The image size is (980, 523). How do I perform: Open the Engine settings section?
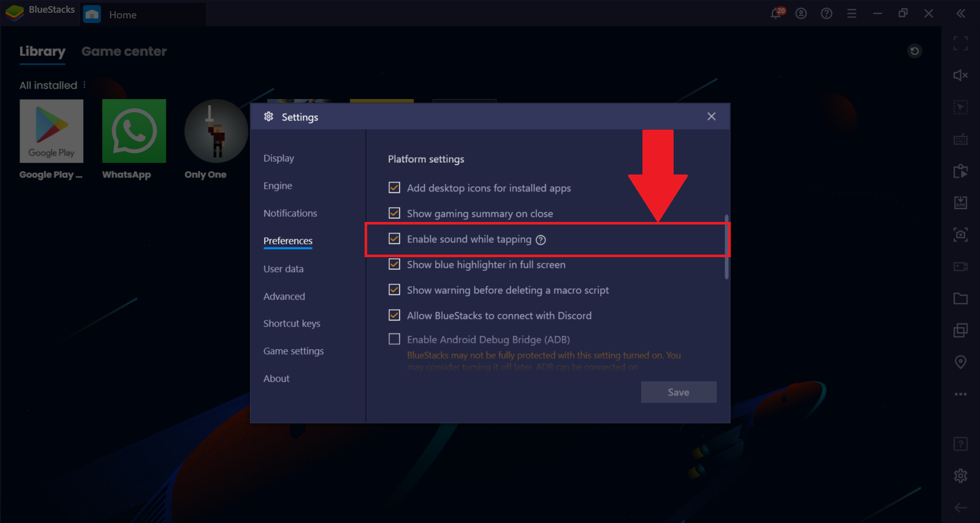tap(278, 186)
